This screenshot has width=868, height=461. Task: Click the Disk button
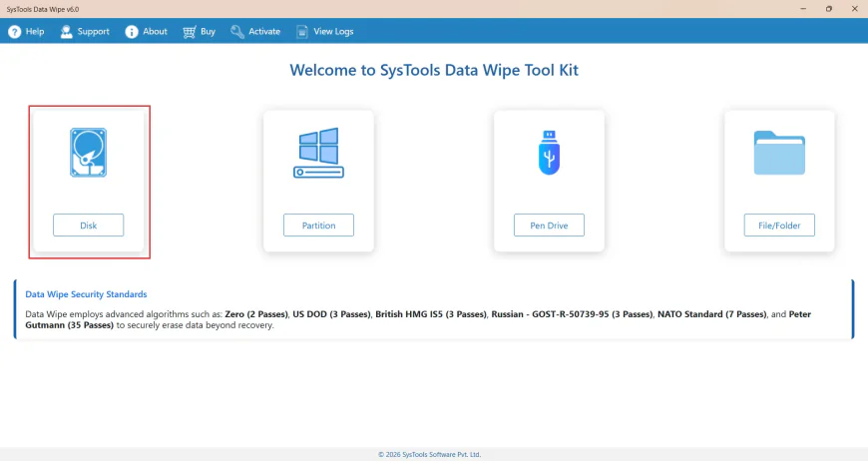tap(89, 226)
